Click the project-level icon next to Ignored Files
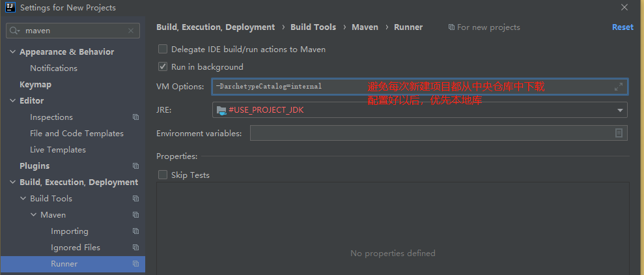 pyautogui.click(x=135, y=248)
